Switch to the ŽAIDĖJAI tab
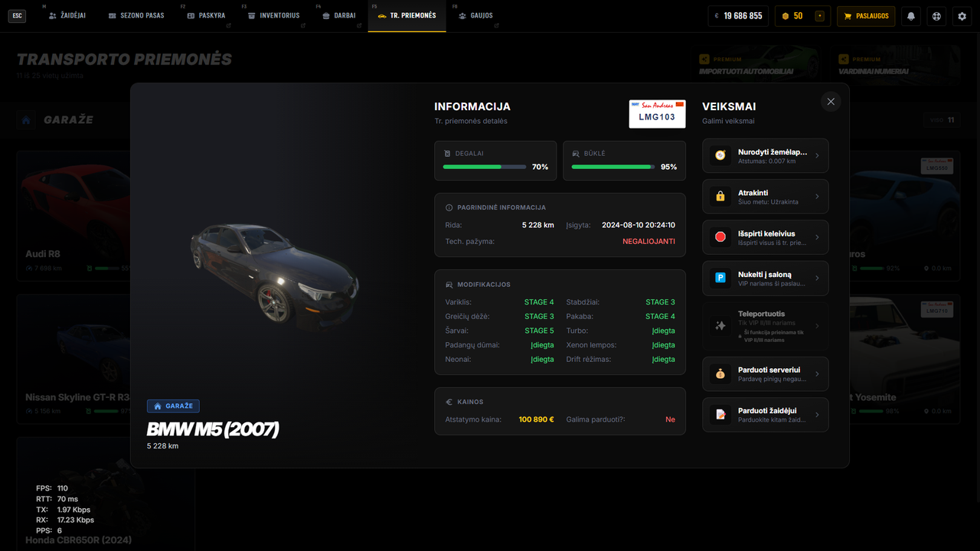The height and width of the screenshot is (551, 980). pyautogui.click(x=67, y=15)
